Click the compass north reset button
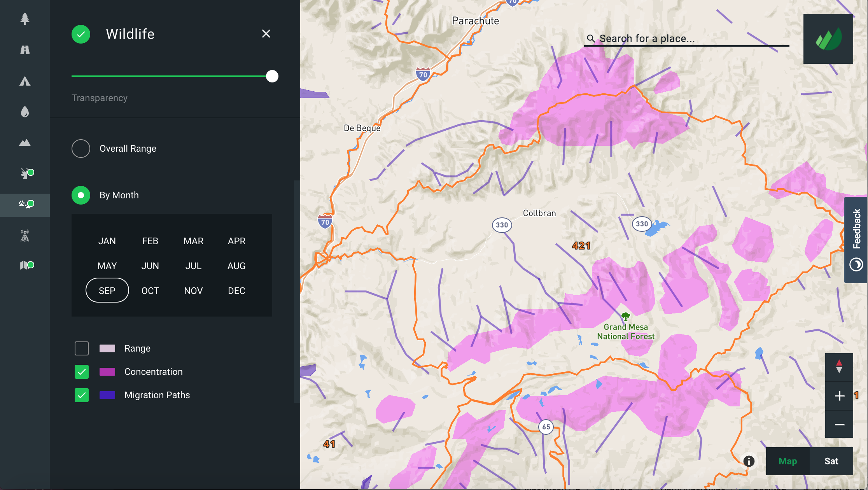Viewport: 868px width, 490px height. tap(839, 367)
